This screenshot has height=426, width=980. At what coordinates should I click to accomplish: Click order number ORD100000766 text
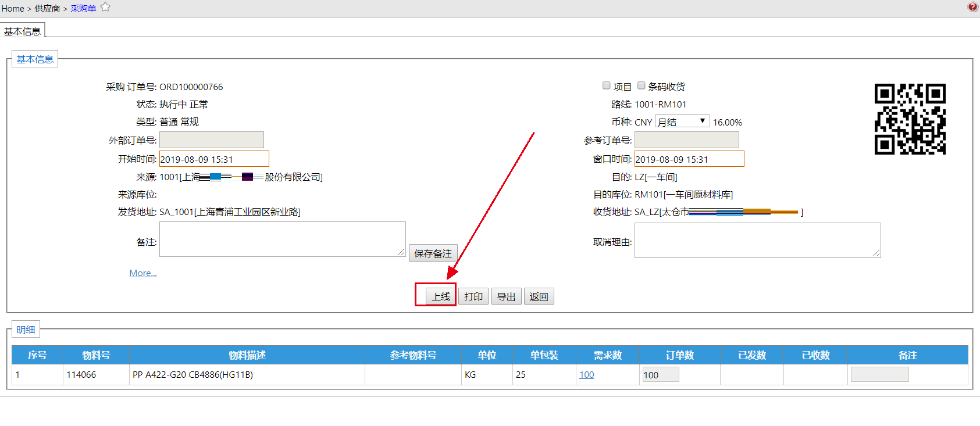pos(191,87)
